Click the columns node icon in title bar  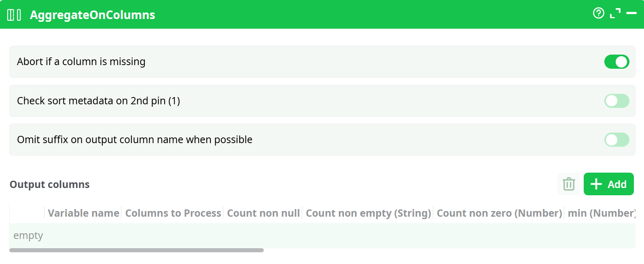(x=13, y=14)
